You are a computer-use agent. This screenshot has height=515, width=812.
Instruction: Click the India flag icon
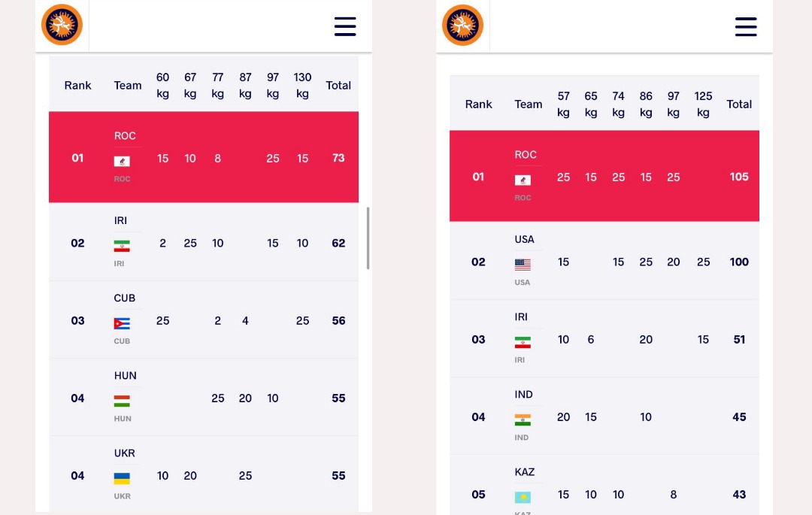[523, 420]
